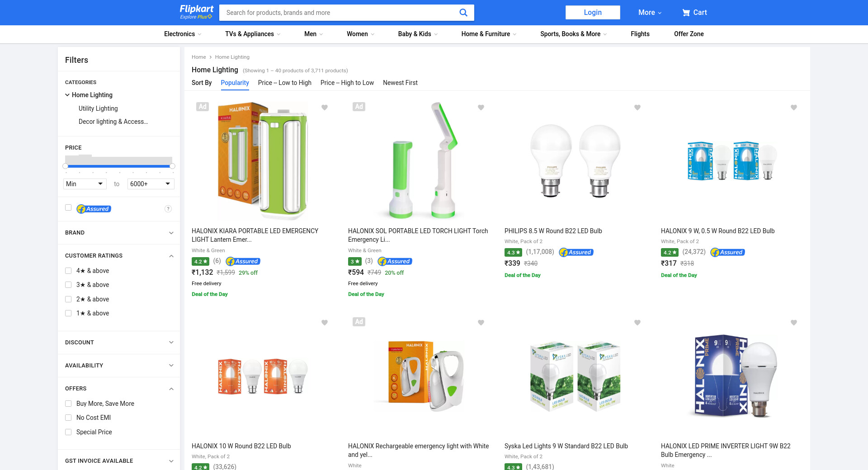Check the No Cost EMI offer

pyautogui.click(x=68, y=418)
